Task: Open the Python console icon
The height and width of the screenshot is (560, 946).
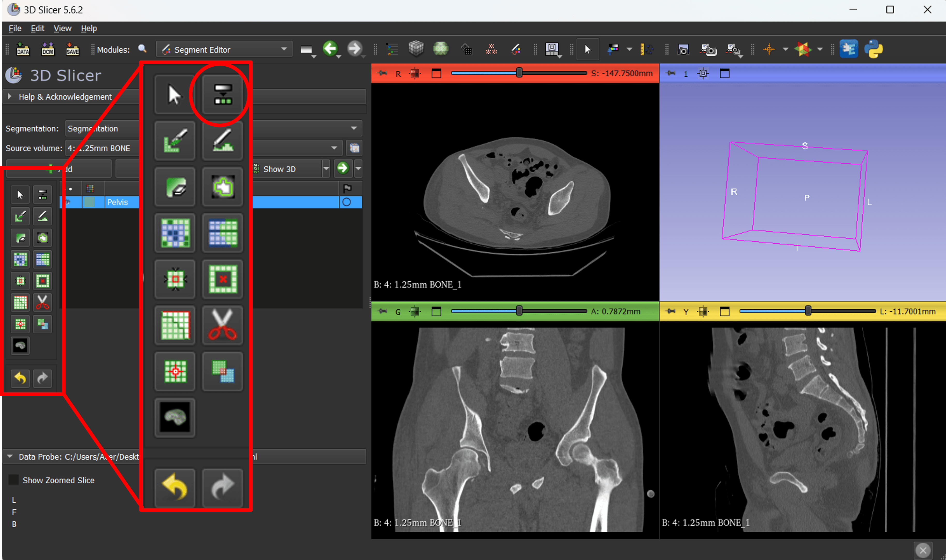Action: click(x=874, y=49)
